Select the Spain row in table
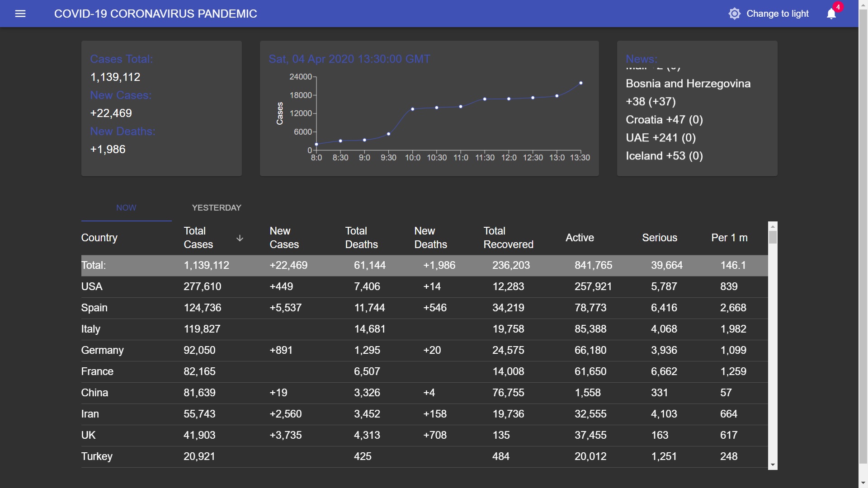Screen dimensions: 868x488 pyautogui.click(x=94, y=308)
